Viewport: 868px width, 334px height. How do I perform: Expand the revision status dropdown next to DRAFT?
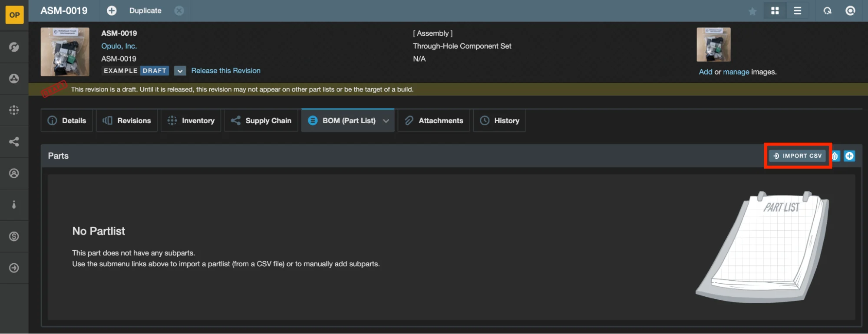pos(180,71)
